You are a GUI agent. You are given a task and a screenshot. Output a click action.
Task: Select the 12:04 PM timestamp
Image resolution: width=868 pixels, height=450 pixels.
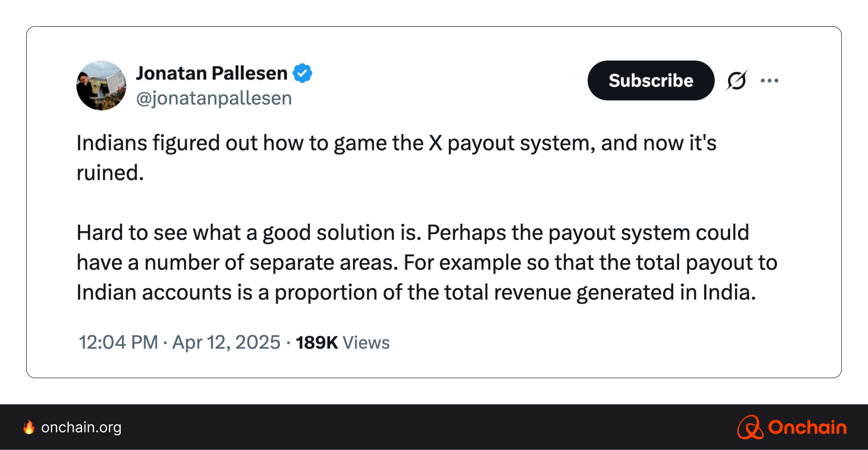click(118, 342)
